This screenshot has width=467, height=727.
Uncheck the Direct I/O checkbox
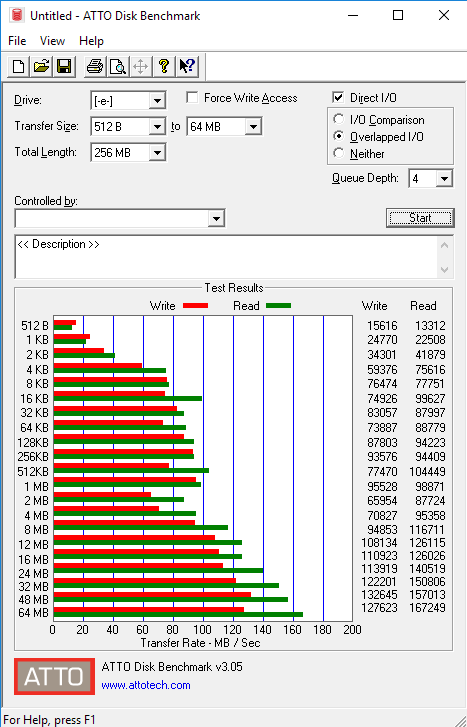(338, 98)
